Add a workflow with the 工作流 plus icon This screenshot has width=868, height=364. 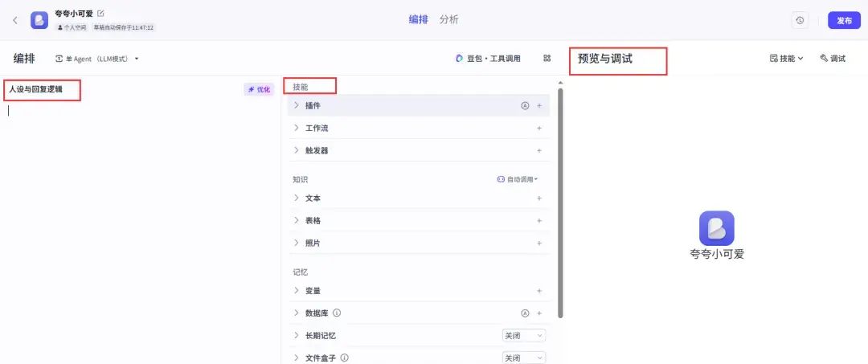click(539, 128)
